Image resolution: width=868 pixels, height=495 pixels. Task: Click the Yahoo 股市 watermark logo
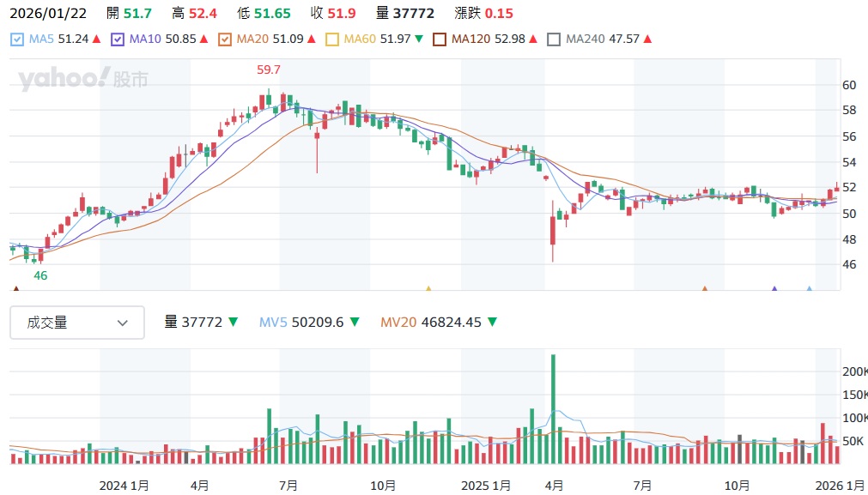83,80
